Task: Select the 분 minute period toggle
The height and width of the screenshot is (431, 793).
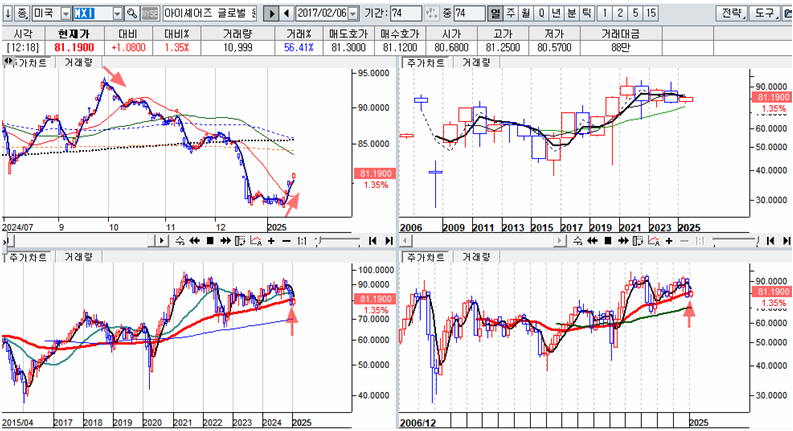Action: click(x=571, y=13)
